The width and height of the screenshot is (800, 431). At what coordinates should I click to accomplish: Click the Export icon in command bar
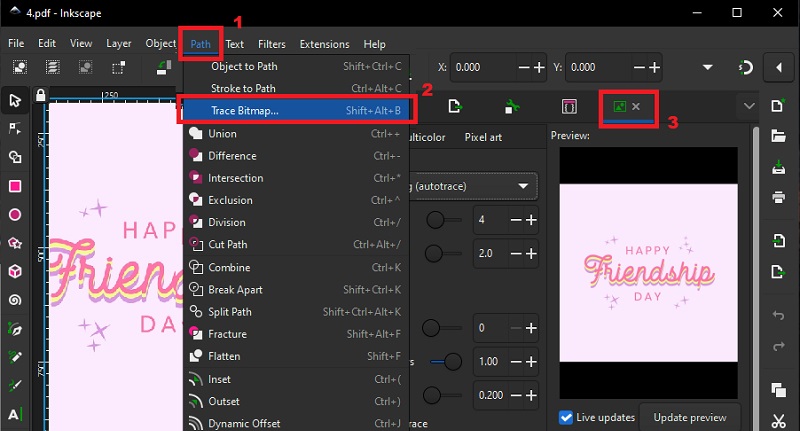[x=778, y=272]
